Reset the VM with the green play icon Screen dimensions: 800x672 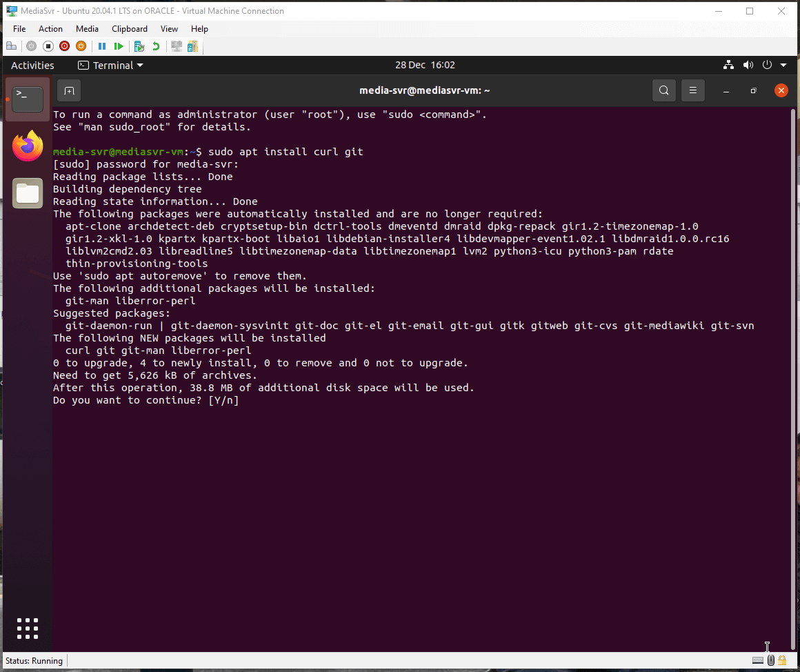point(119,46)
